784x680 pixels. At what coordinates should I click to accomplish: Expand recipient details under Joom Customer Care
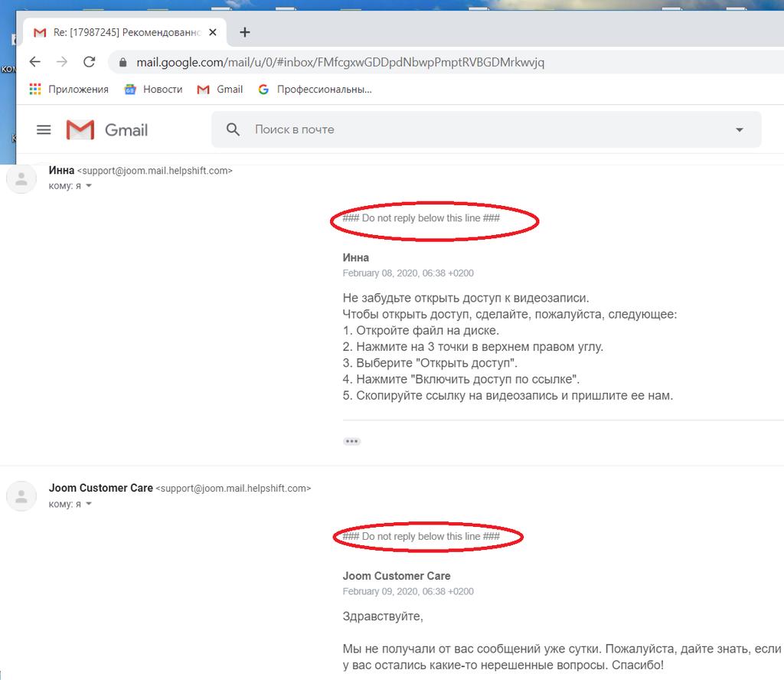coord(89,504)
